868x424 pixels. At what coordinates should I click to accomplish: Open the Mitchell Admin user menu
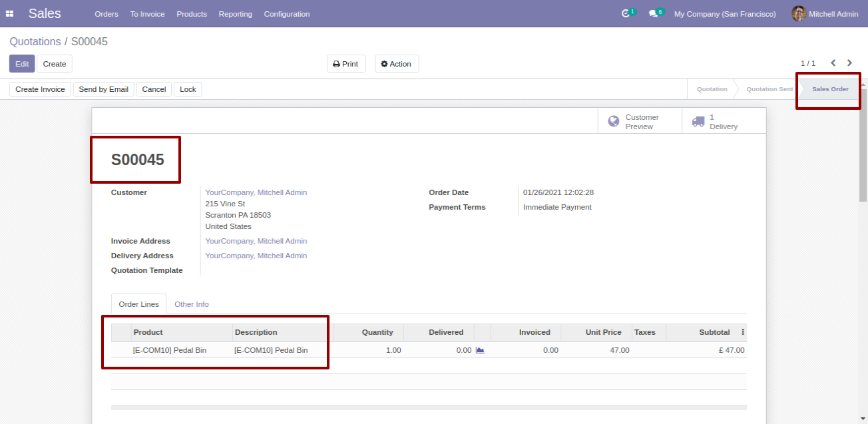[825, 14]
